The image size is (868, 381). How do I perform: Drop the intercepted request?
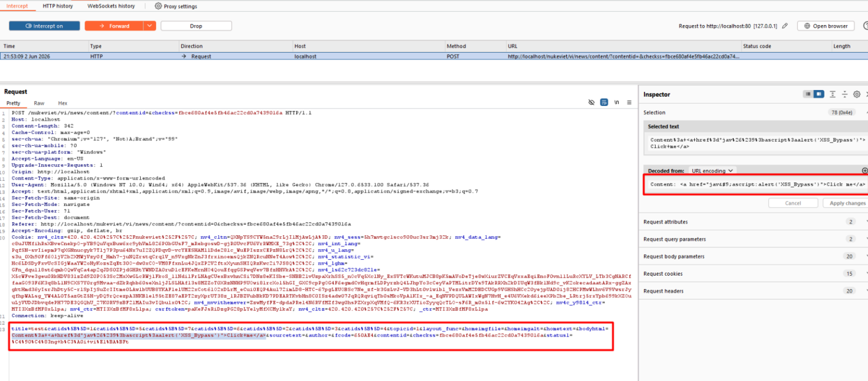click(196, 26)
